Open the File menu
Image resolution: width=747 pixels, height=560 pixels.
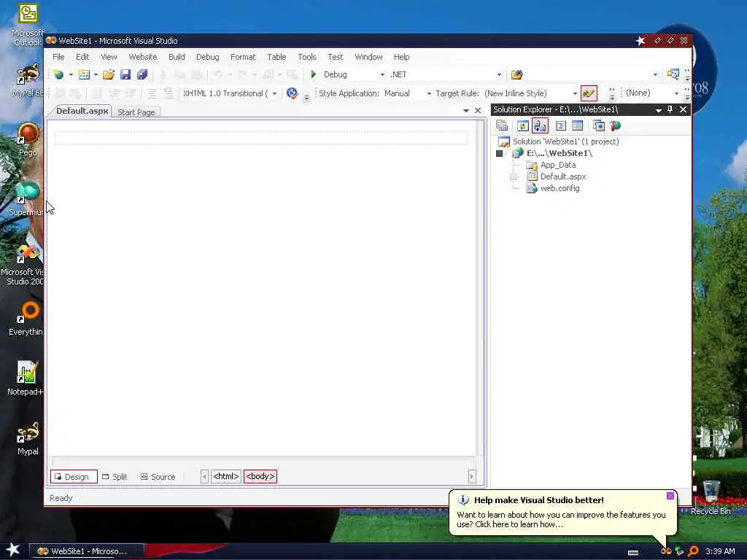(x=58, y=57)
